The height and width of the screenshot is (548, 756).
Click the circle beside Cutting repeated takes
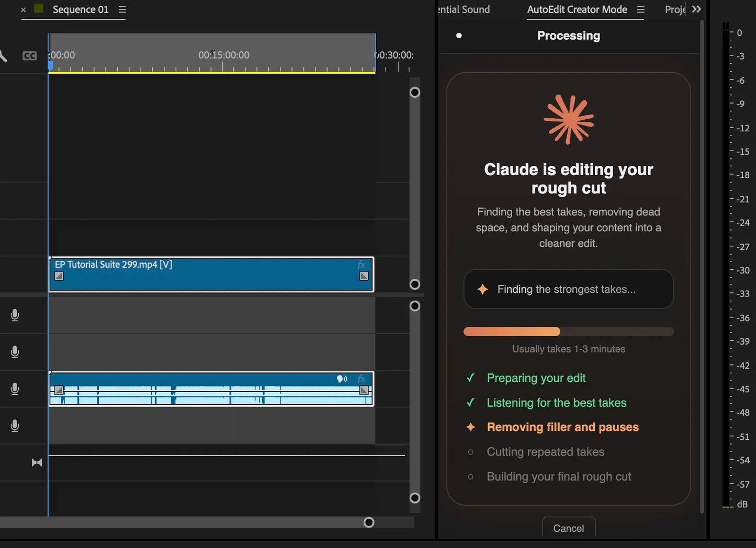tap(470, 452)
